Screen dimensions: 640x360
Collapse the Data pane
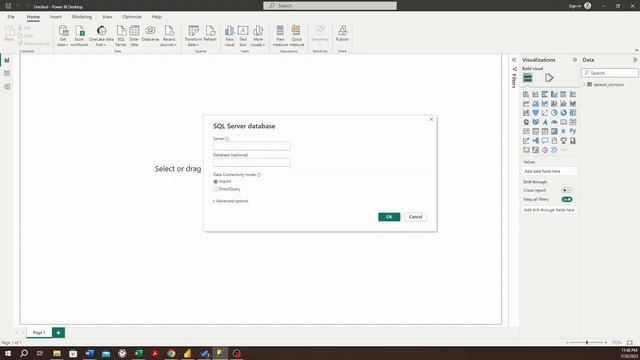635,60
